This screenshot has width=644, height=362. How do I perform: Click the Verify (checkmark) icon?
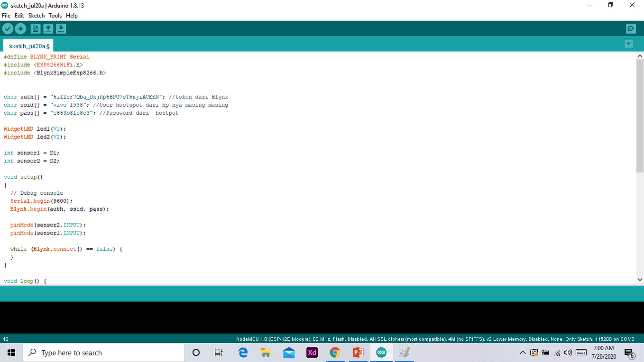[8, 28]
